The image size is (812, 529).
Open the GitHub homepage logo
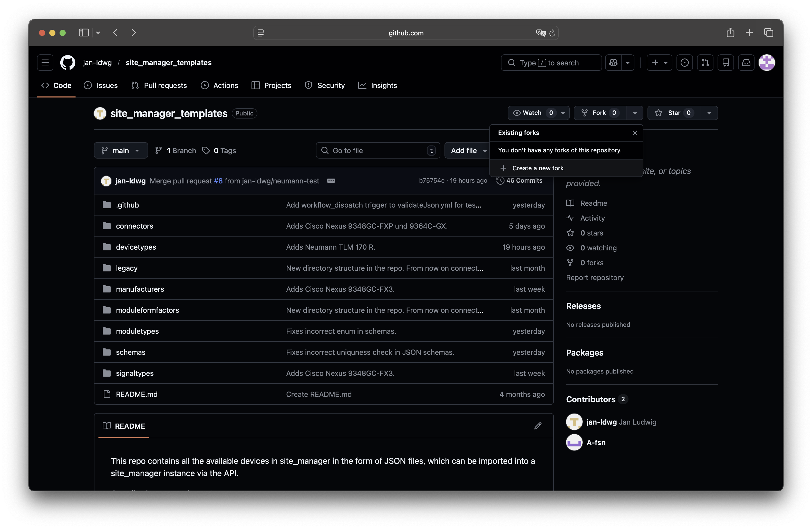pos(67,63)
